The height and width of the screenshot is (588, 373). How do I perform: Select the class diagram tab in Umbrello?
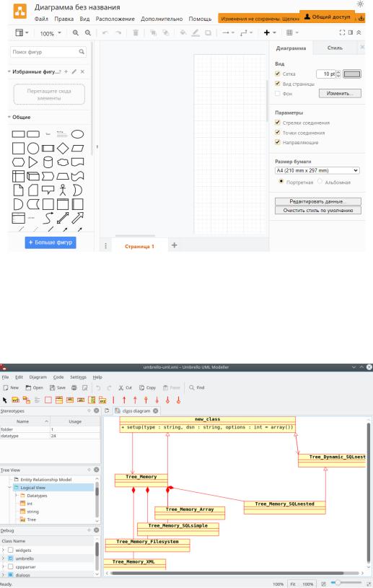coord(136,411)
